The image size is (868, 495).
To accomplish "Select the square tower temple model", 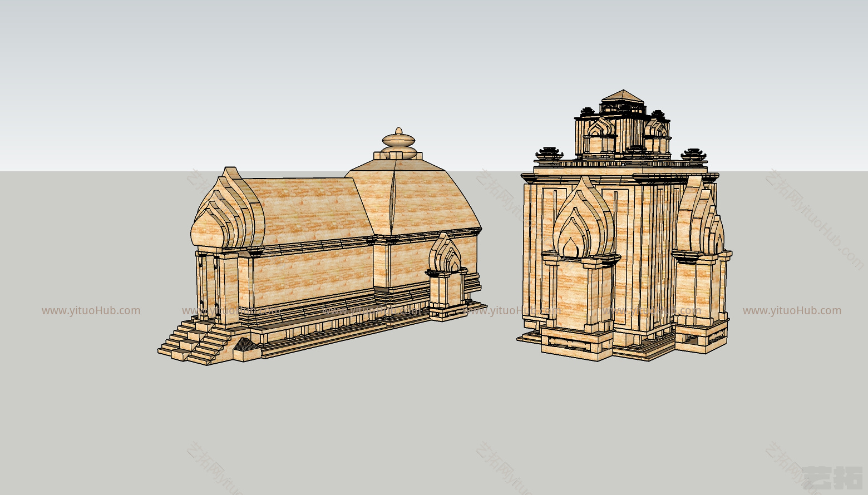I will [x=624, y=225].
